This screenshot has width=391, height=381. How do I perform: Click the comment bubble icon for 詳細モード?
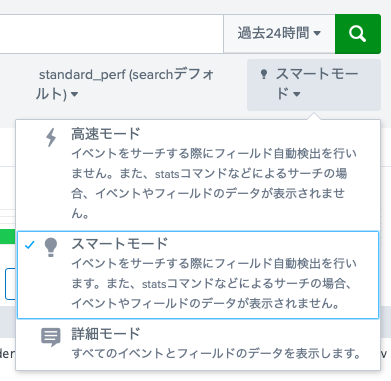point(51,337)
